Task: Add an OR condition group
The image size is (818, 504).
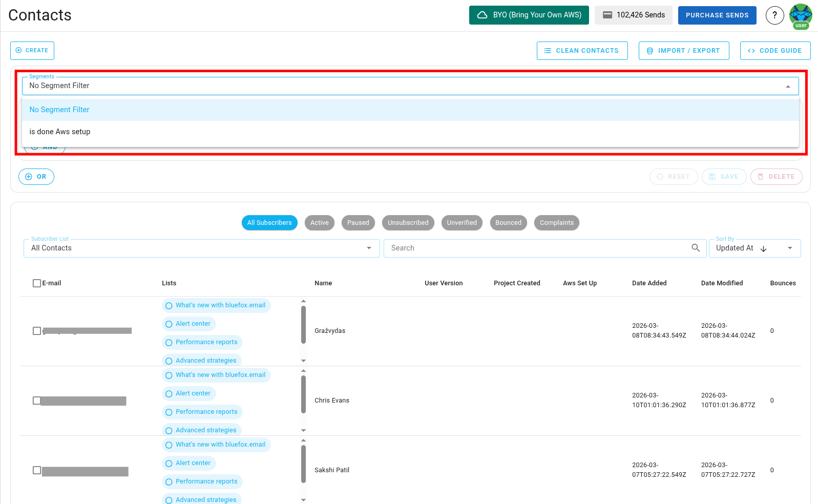Action: point(36,177)
